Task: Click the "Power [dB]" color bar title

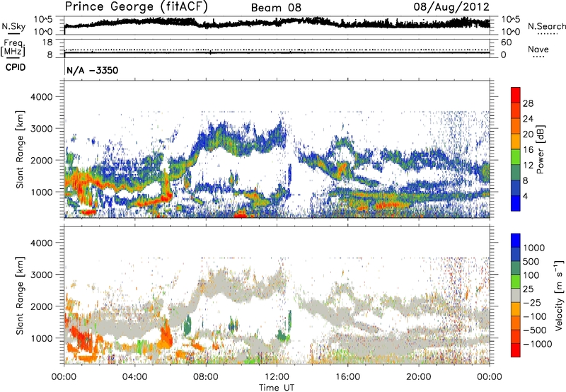Action: [x=541, y=149]
